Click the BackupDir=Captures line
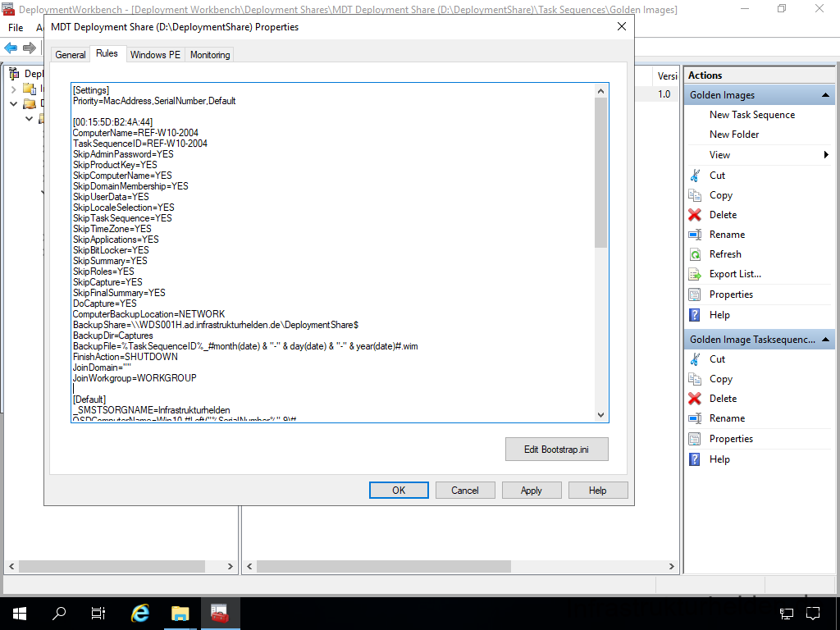This screenshot has height=630, width=840. (x=113, y=336)
